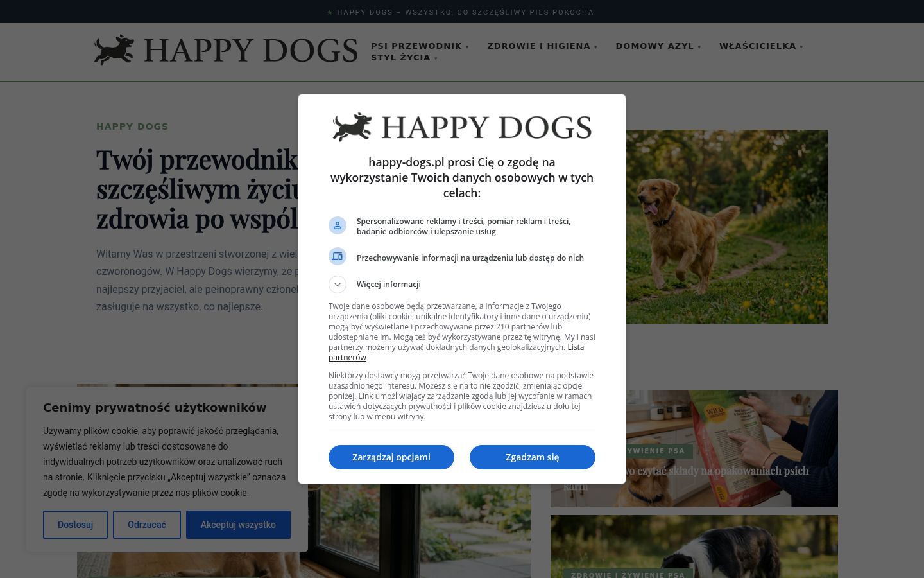
Task: Click the Cenimy prywatność użytkowników heading
Action: (155, 407)
